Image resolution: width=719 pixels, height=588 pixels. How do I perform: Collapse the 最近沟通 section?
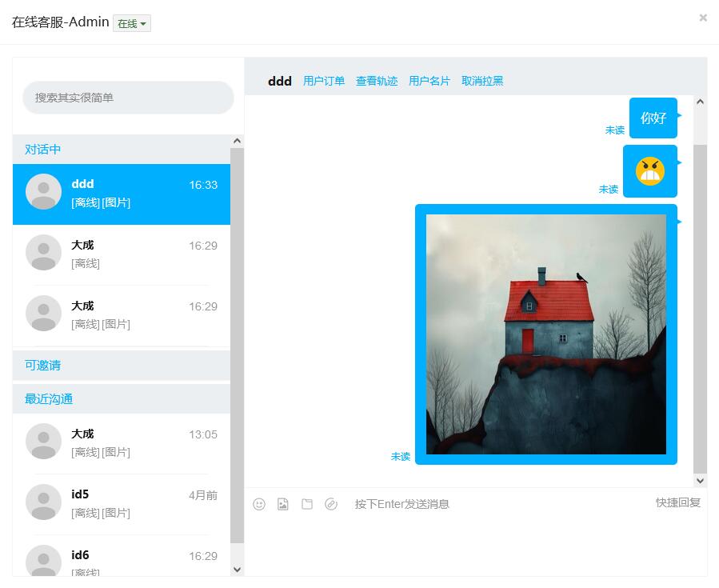click(49, 399)
